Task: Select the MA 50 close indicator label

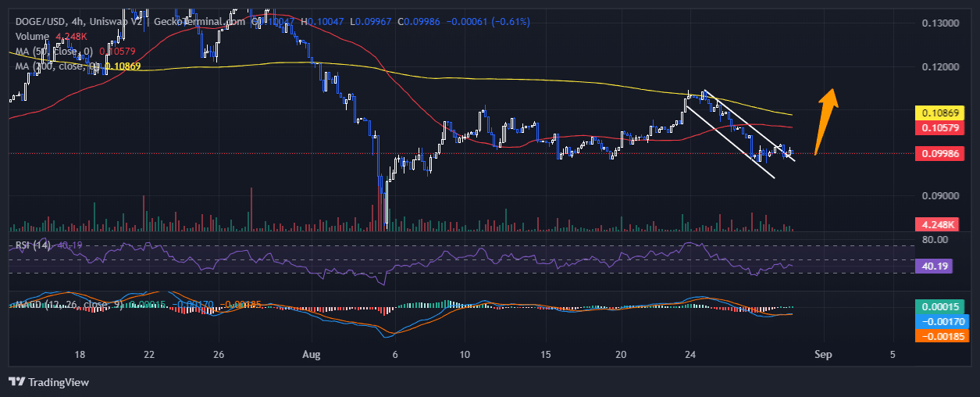Action: pyautogui.click(x=55, y=52)
